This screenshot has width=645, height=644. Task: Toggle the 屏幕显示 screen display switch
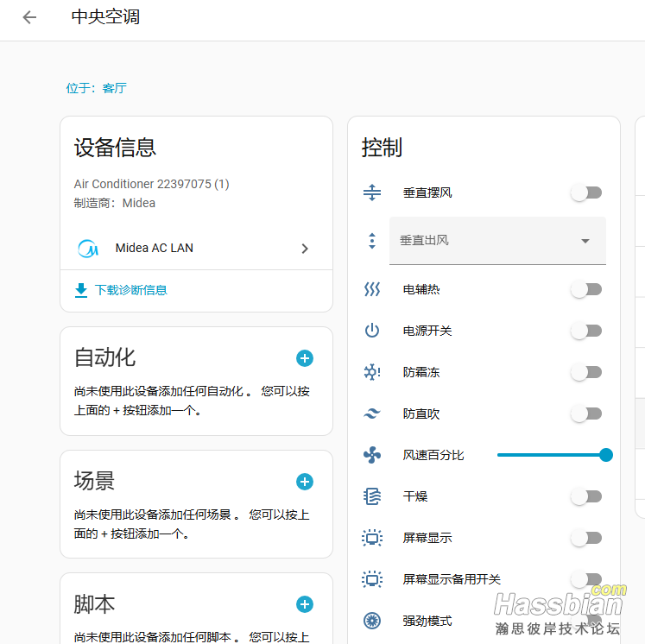(x=586, y=538)
